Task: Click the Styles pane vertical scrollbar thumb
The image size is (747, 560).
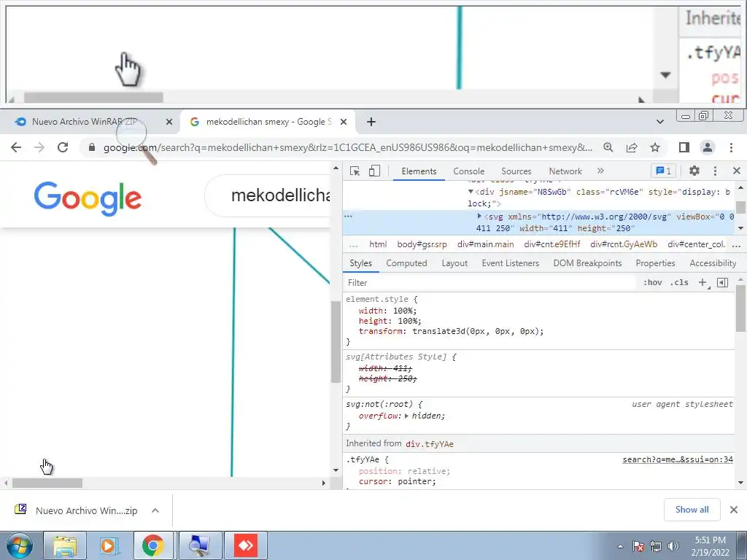Action: click(741, 308)
